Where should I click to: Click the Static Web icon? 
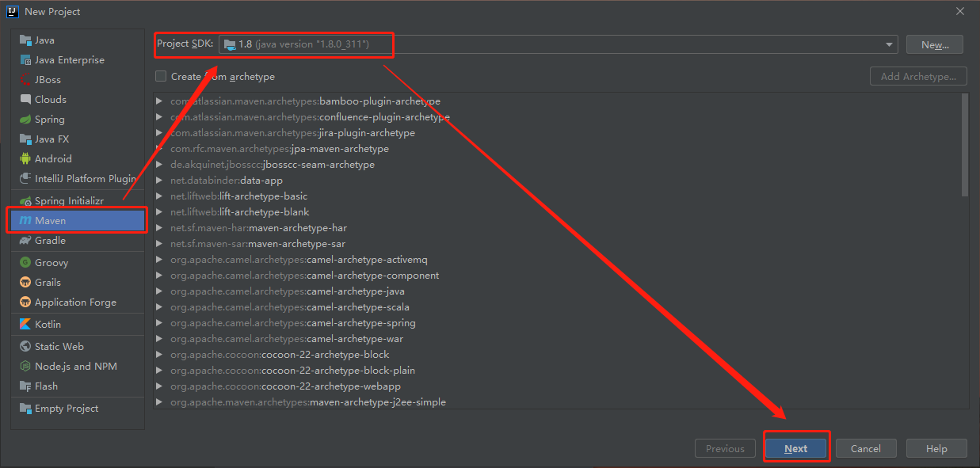click(25, 346)
